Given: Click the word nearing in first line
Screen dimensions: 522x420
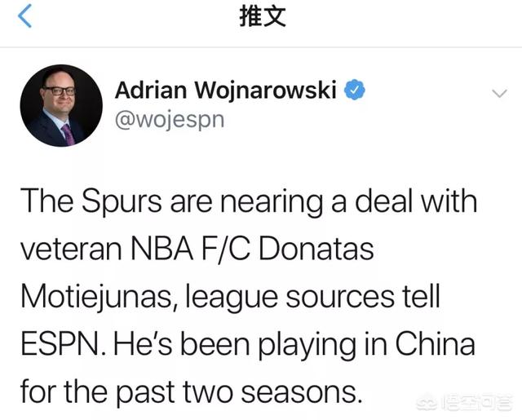Looking at the screenshot, I should click(x=272, y=203).
